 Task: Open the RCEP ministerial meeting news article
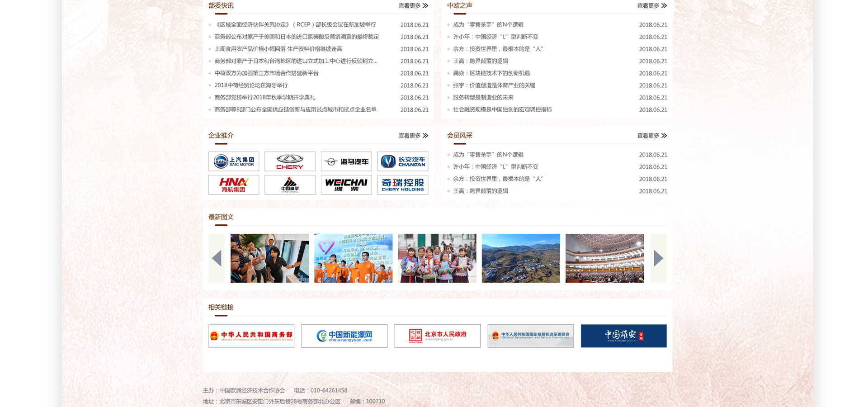click(296, 25)
